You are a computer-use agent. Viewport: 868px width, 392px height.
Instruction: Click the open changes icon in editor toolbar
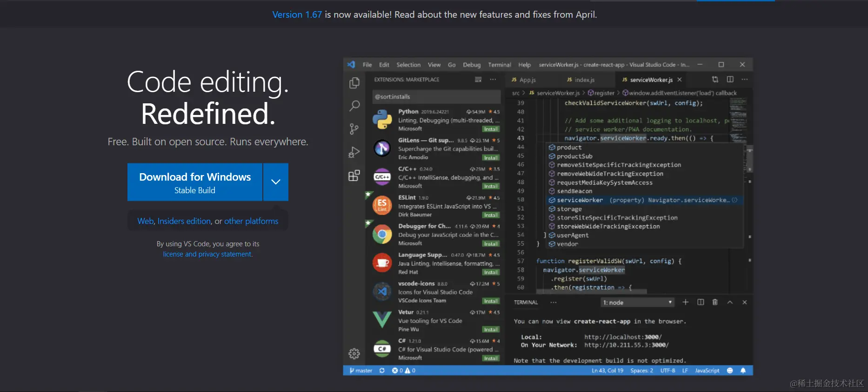pos(715,80)
